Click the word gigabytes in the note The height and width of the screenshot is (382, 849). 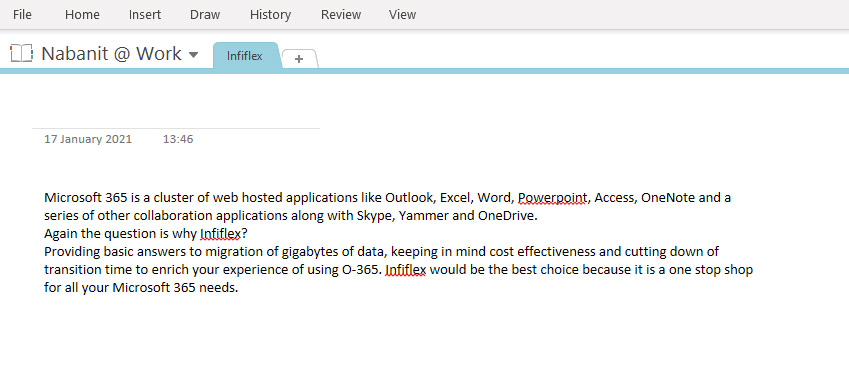pyautogui.click(x=311, y=252)
